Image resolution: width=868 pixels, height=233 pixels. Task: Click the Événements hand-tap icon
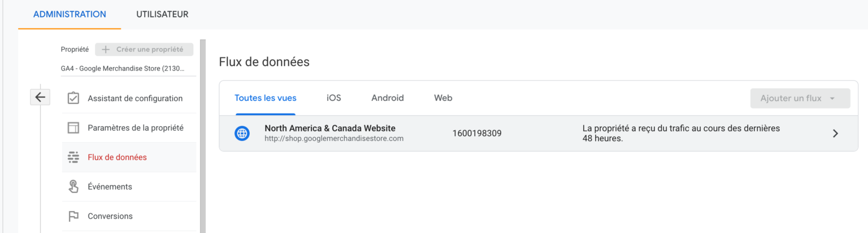[x=73, y=187]
